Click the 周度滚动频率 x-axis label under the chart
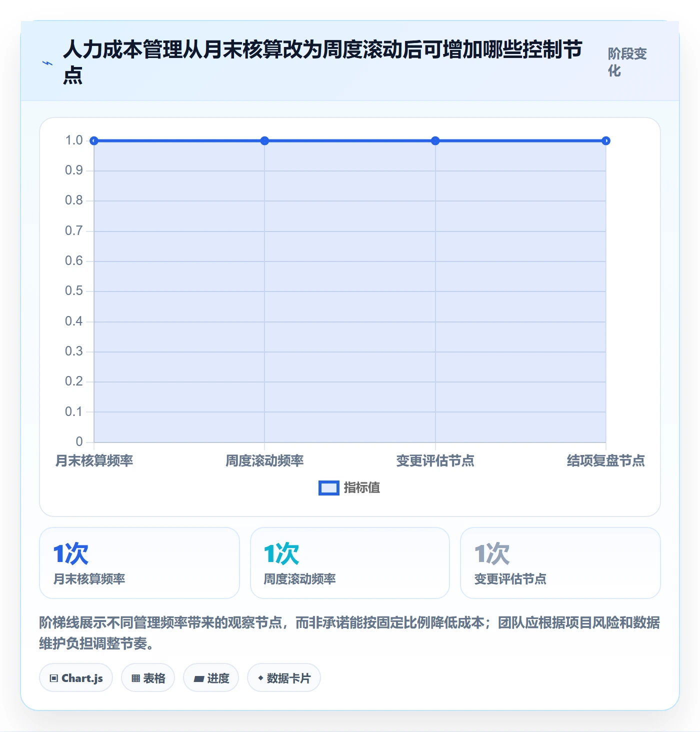 tap(264, 460)
